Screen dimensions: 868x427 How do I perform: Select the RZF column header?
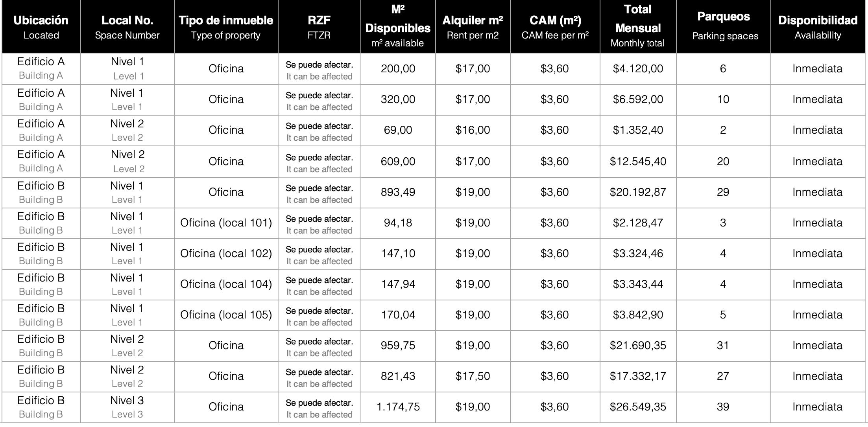click(x=319, y=26)
